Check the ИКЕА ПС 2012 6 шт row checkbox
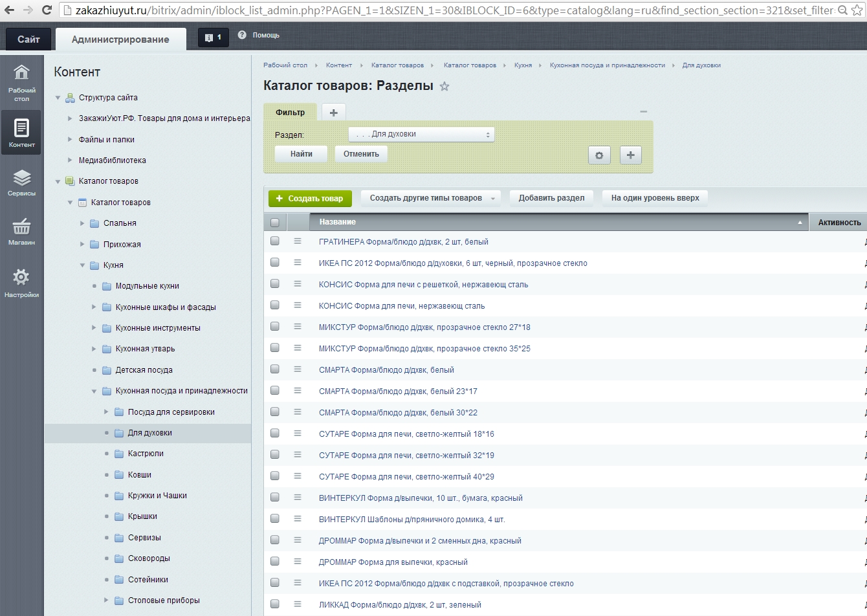Viewport: 867px width, 616px height. (275, 262)
